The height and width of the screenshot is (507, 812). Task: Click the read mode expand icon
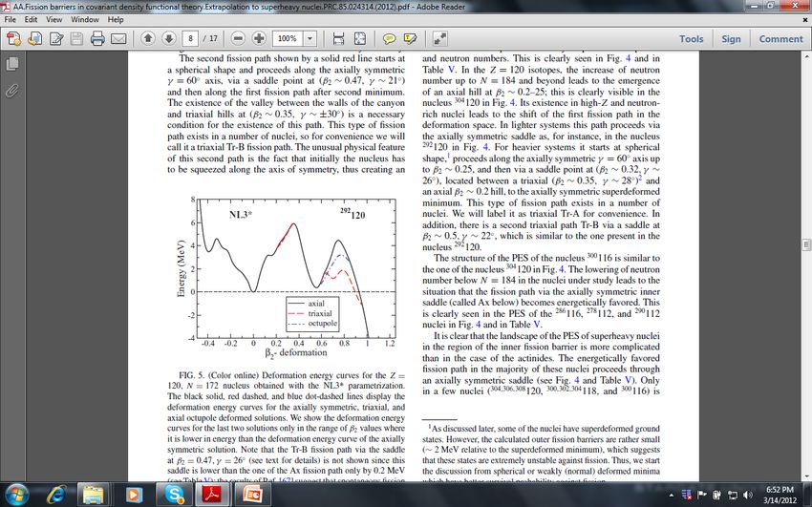pyautogui.click(x=439, y=39)
